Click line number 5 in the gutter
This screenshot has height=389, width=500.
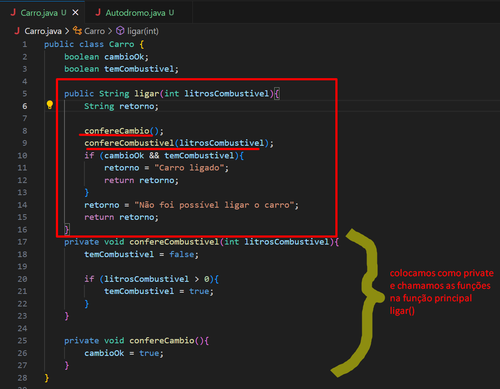coord(25,94)
